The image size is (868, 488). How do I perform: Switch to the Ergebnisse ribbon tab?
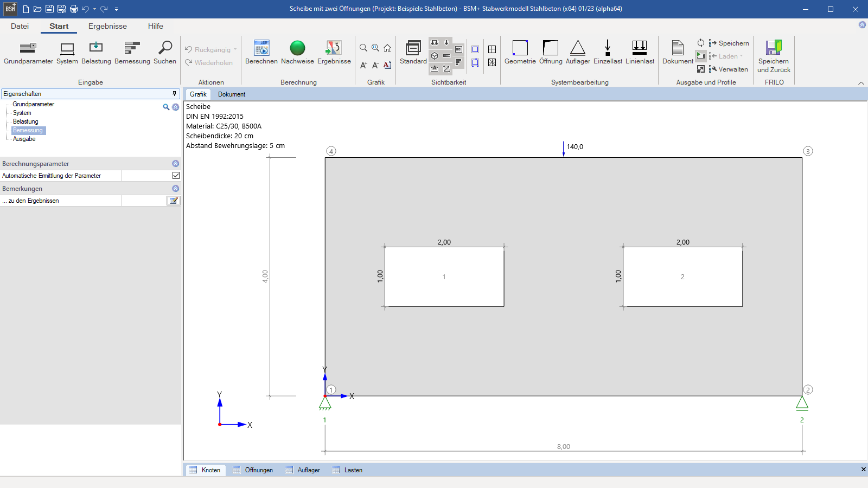point(107,26)
